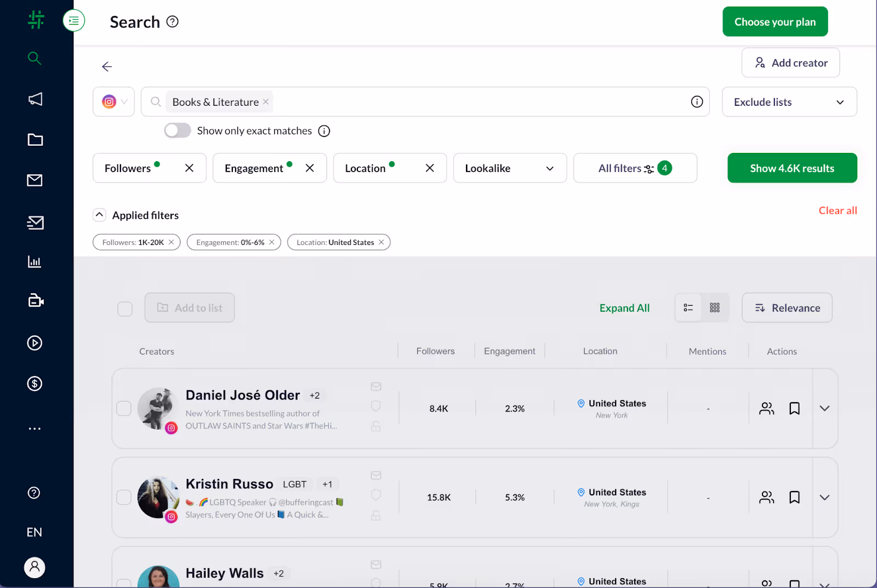Open the Relevance sort menu

point(787,308)
